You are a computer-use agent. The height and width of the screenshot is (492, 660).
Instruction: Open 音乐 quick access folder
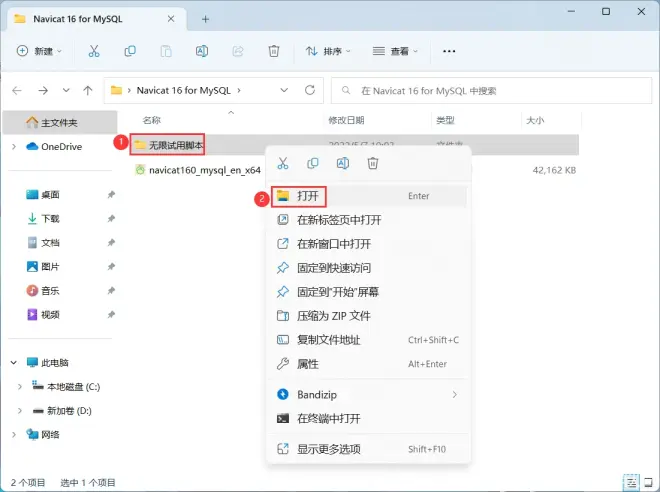coord(43,290)
